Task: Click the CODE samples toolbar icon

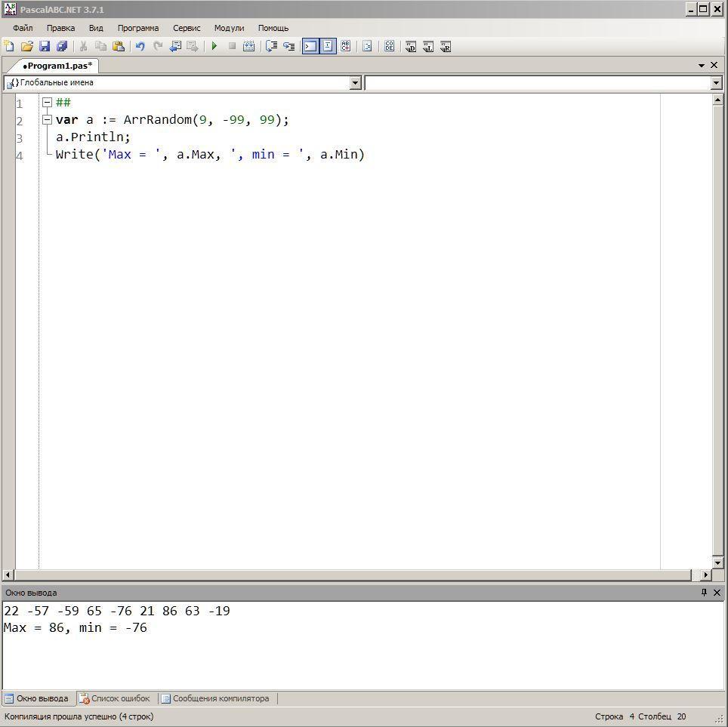Action: point(389,46)
